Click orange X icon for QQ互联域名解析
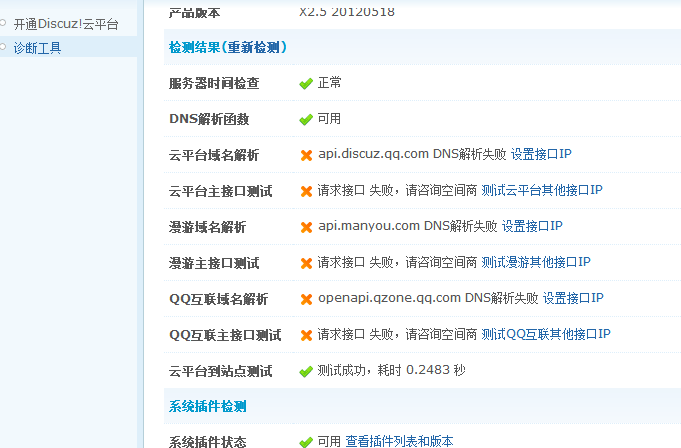This screenshot has height=448, width=681. point(306,299)
